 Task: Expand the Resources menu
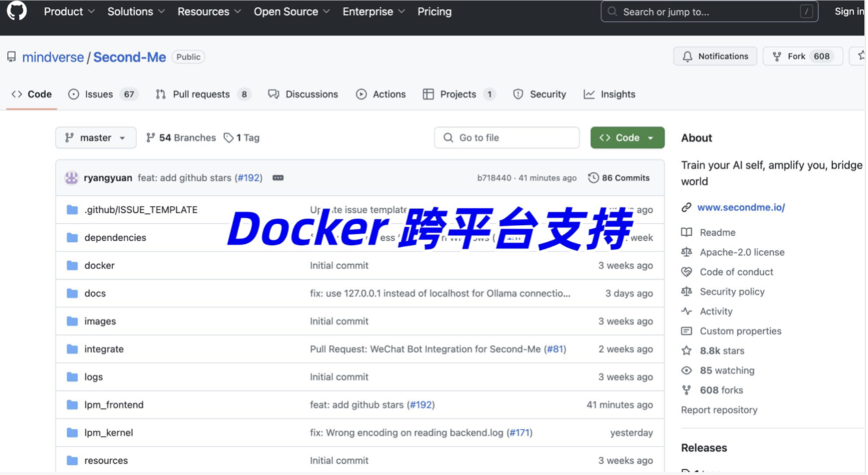[x=209, y=11]
